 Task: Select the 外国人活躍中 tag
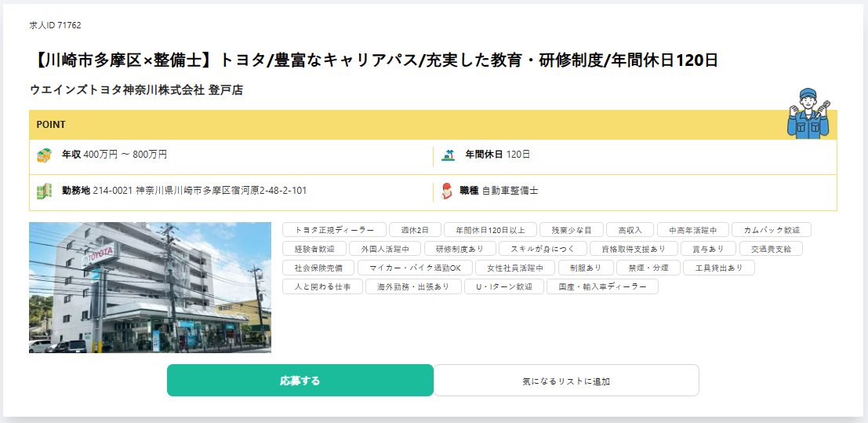385,249
